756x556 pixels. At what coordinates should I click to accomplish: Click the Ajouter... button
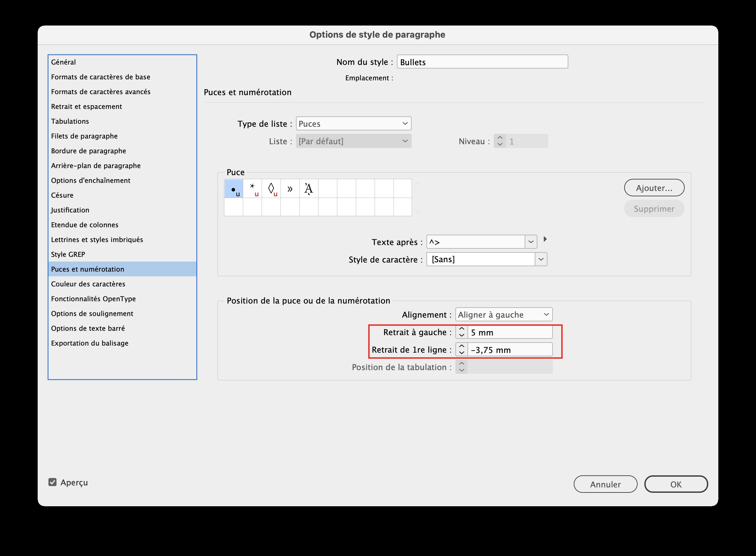(x=654, y=188)
